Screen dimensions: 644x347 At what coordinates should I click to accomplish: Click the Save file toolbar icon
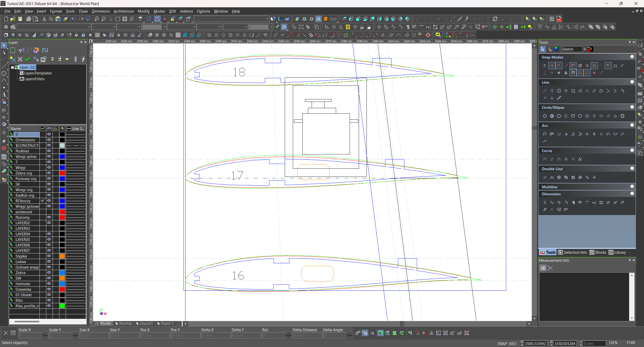pos(20,19)
